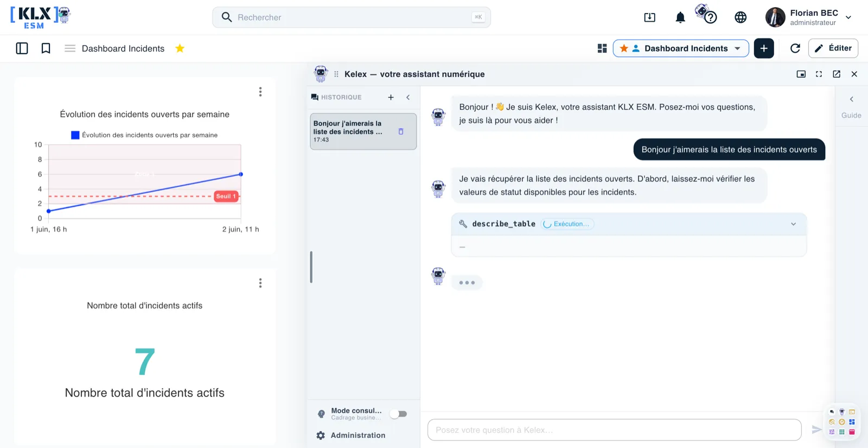This screenshot has width=868, height=448.
Task: Collapse the Historique sidebar
Action: (x=408, y=97)
